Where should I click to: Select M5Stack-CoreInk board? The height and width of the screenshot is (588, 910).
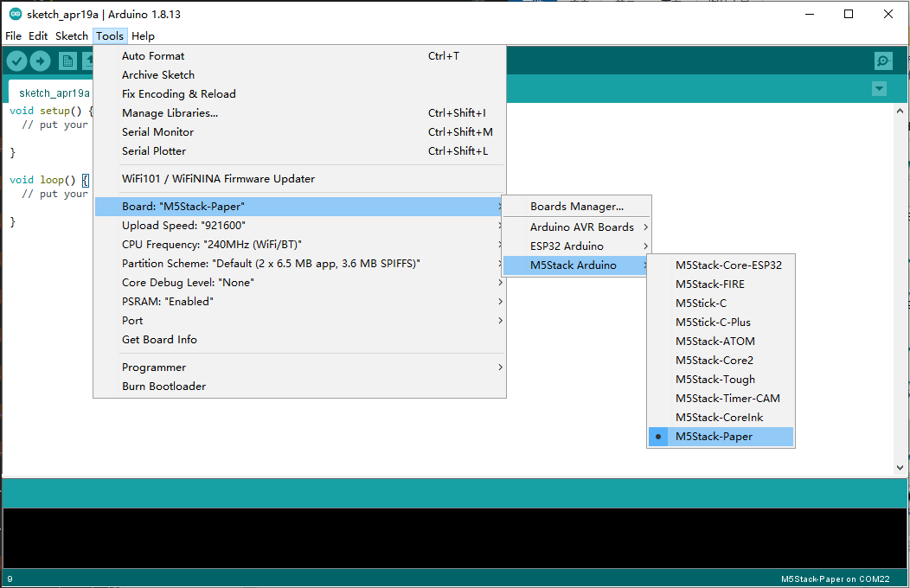pyautogui.click(x=721, y=418)
